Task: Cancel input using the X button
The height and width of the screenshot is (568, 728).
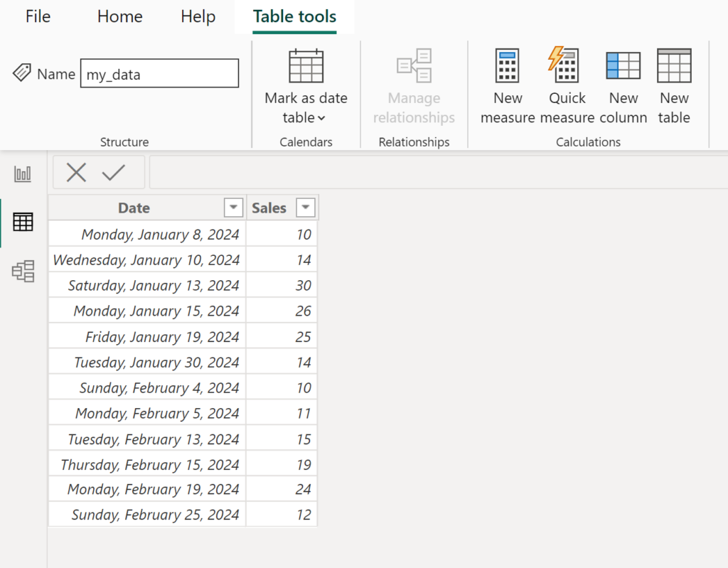Action: (x=76, y=171)
